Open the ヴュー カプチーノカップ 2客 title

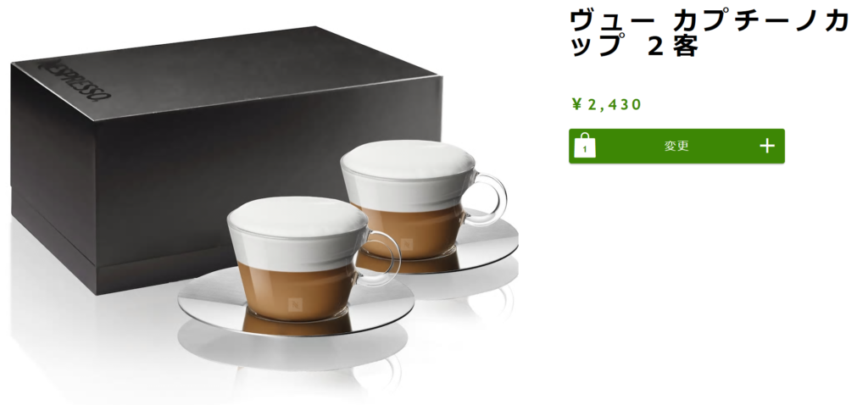click(709, 34)
